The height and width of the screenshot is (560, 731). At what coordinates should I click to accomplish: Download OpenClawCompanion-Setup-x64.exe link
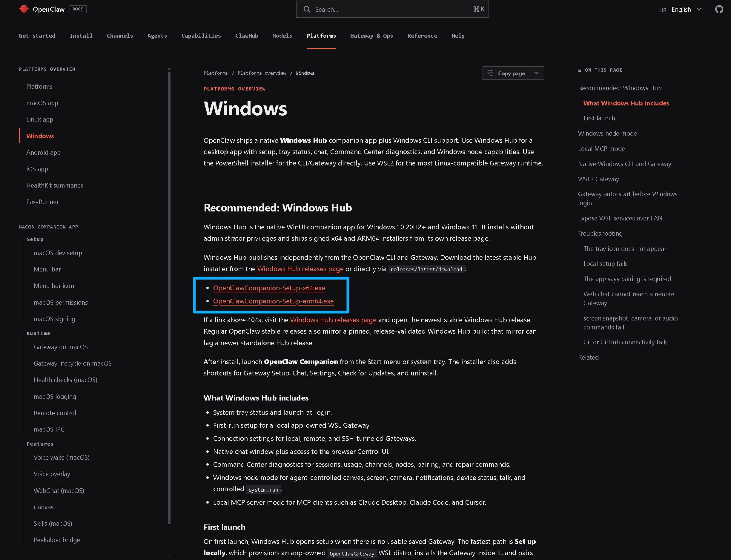point(269,288)
